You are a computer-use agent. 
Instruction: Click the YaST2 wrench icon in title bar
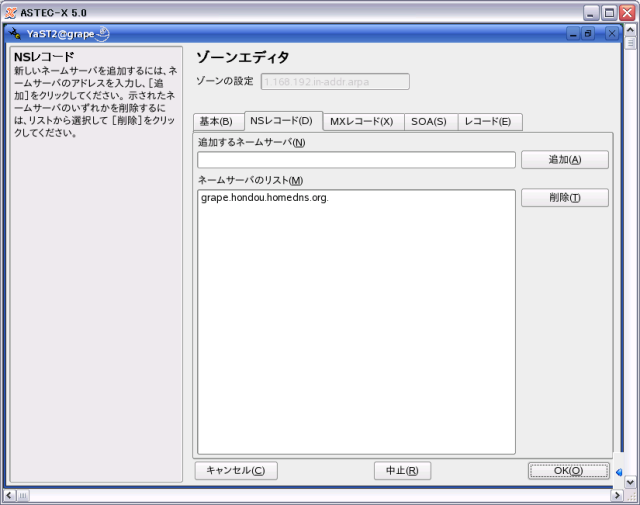[x=14, y=34]
